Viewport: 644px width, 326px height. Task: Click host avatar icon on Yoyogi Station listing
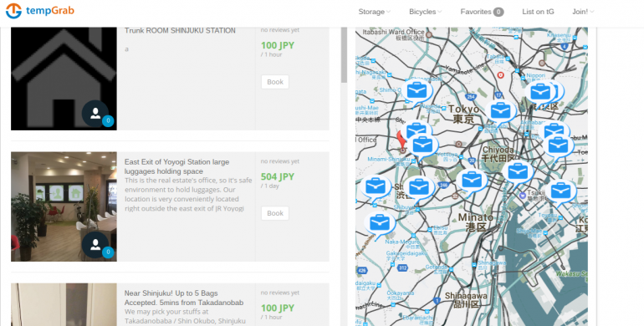click(x=95, y=245)
